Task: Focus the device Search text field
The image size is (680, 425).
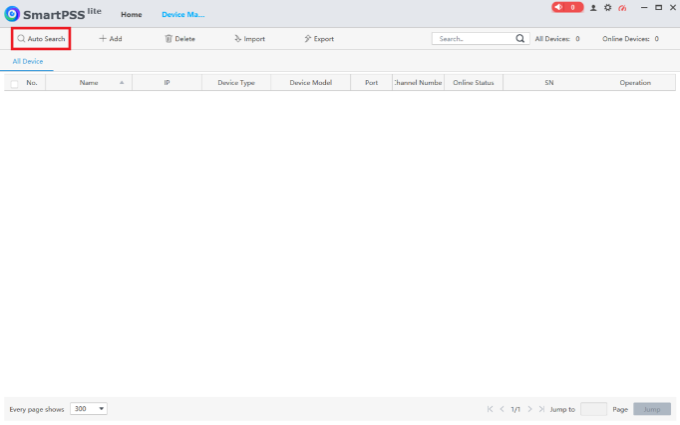Action: pos(474,39)
